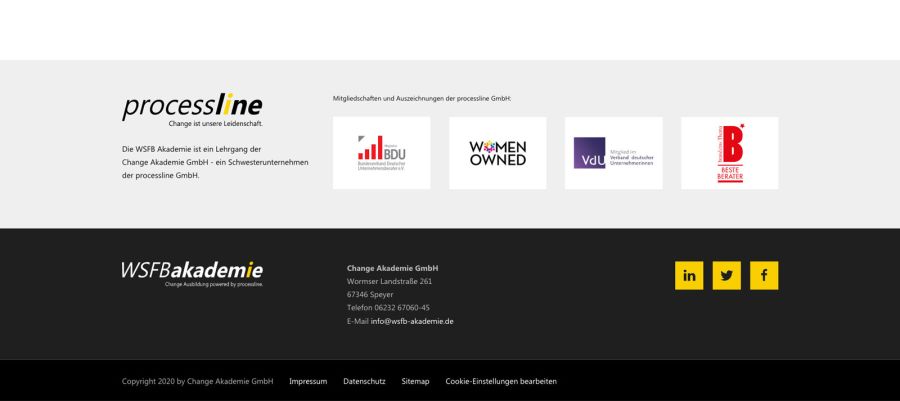Viewport: 900px width, 401px height.
Task: Click the 'Change ist unsere Leidenschaft.' tagline
Action: 216,124
